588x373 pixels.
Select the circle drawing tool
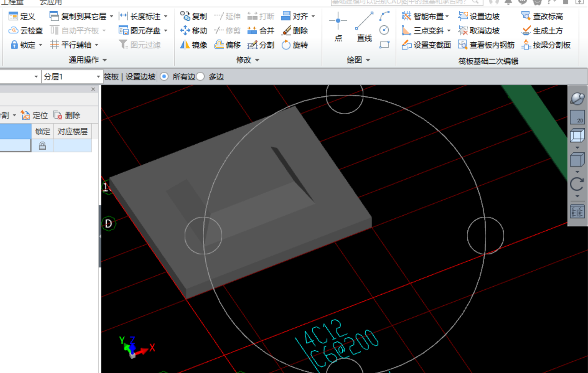(x=385, y=30)
